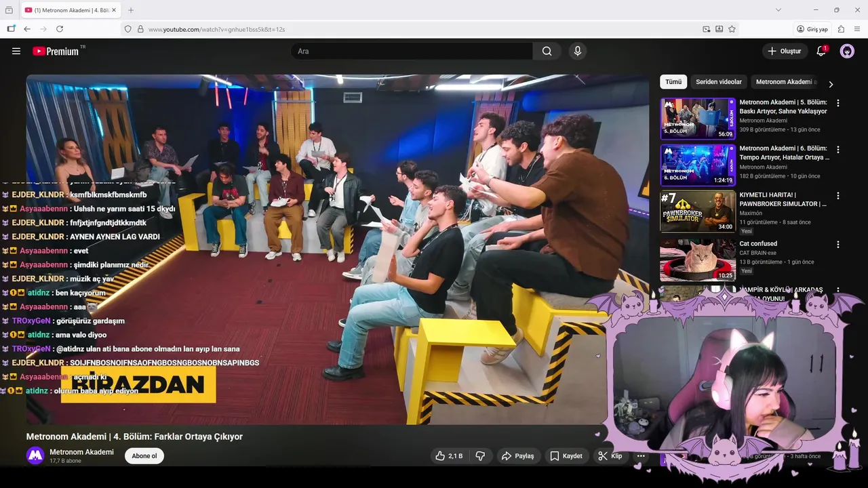Open title 'Metronom Akademi | 5. Bölüm'

point(783,106)
